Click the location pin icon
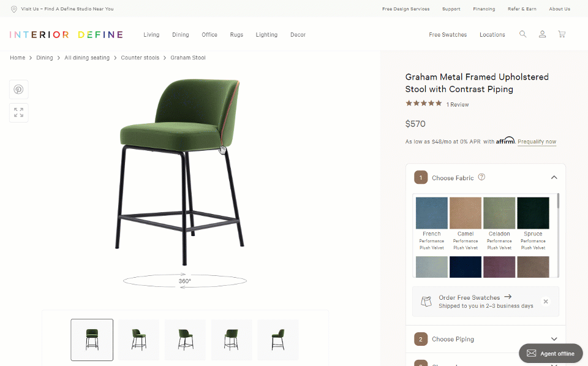Screen dimensions: 588x366 pyautogui.click(x=14, y=9)
